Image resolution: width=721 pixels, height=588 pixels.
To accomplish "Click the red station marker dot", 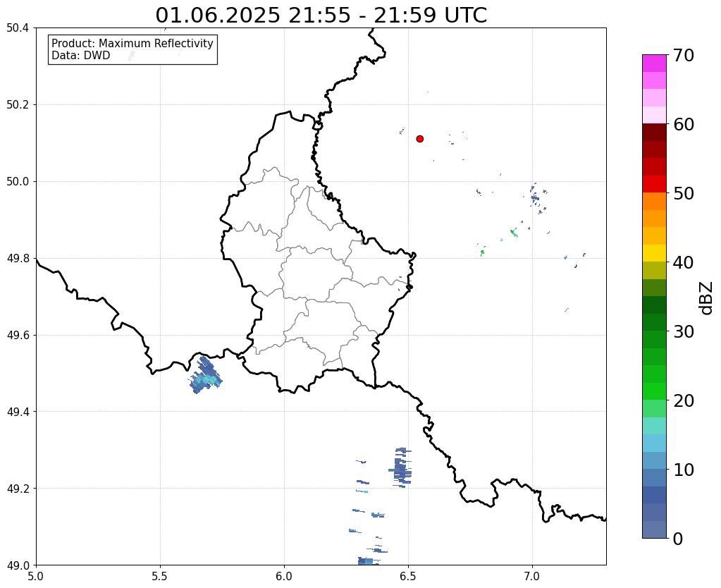I will pyautogui.click(x=420, y=139).
